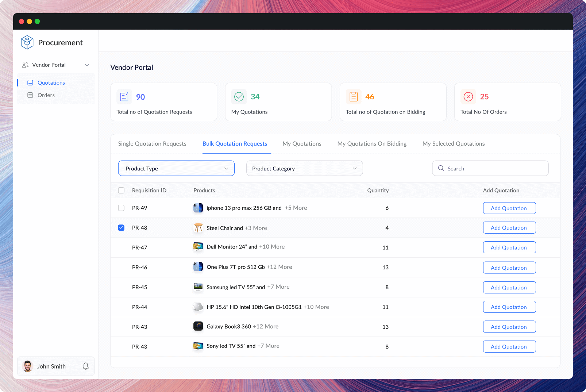The width and height of the screenshot is (586, 392).
Task: Add Quotation for PR-47
Action: pos(509,247)
